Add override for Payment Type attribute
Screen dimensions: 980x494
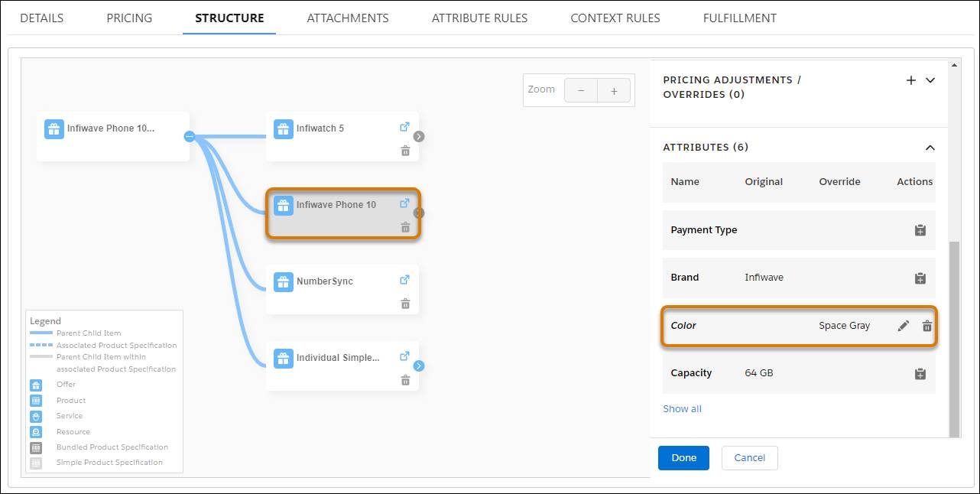coord(920,230)
